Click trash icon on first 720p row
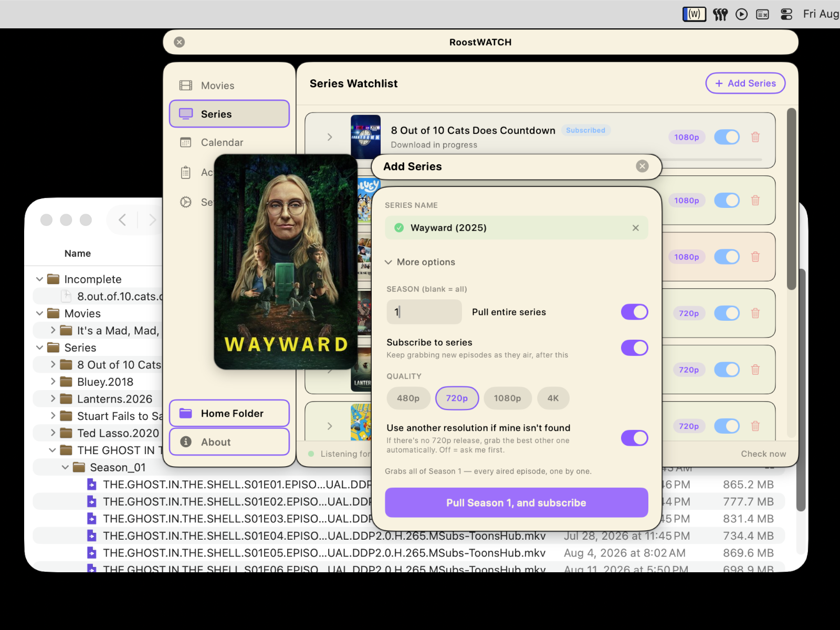This screenshot has width=840, height=630. click(755, 313)
